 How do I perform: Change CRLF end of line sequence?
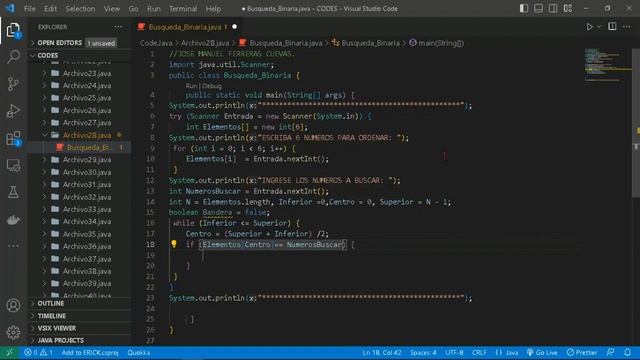tap(479, 352)
